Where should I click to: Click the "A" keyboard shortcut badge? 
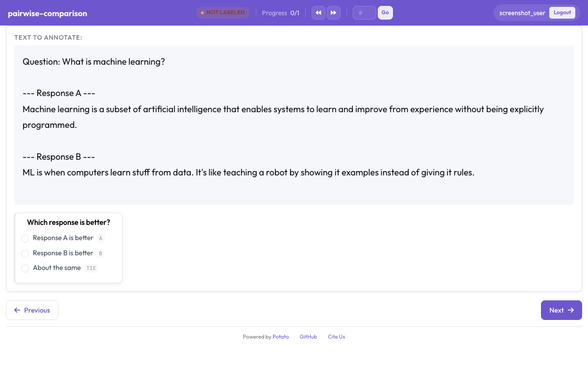click(101, 238)
